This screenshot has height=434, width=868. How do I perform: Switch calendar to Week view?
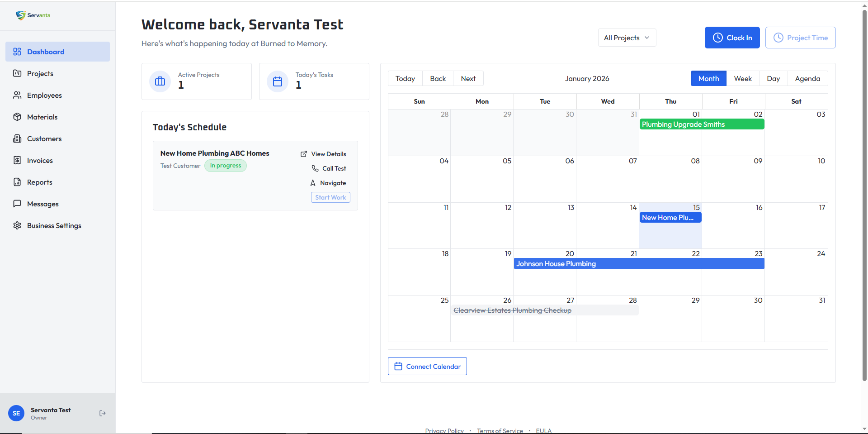pos(743,78)
